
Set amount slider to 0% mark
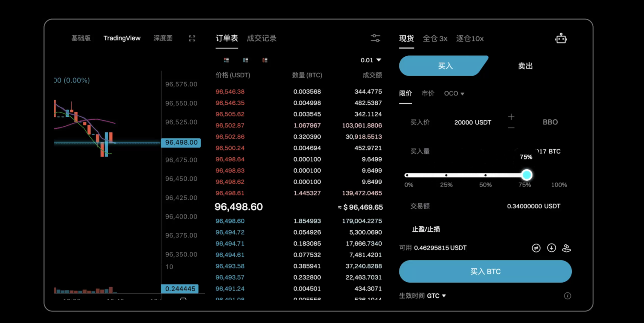[407, 175]
